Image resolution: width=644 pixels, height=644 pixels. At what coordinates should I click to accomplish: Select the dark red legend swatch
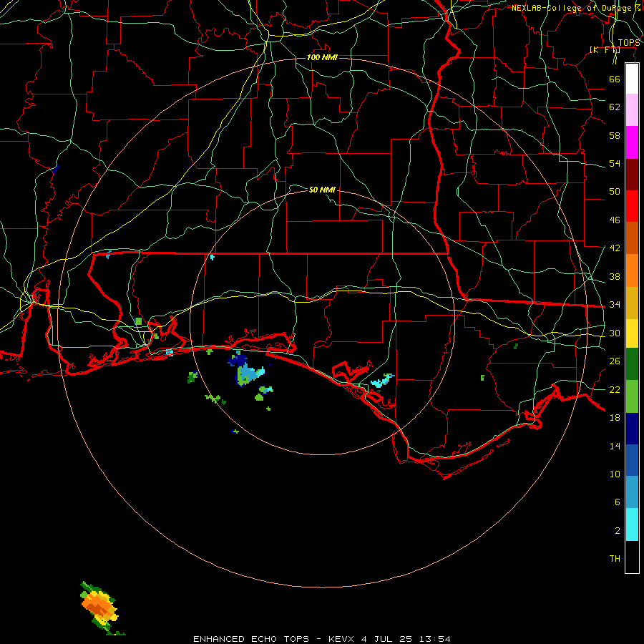tap(632, 175)
